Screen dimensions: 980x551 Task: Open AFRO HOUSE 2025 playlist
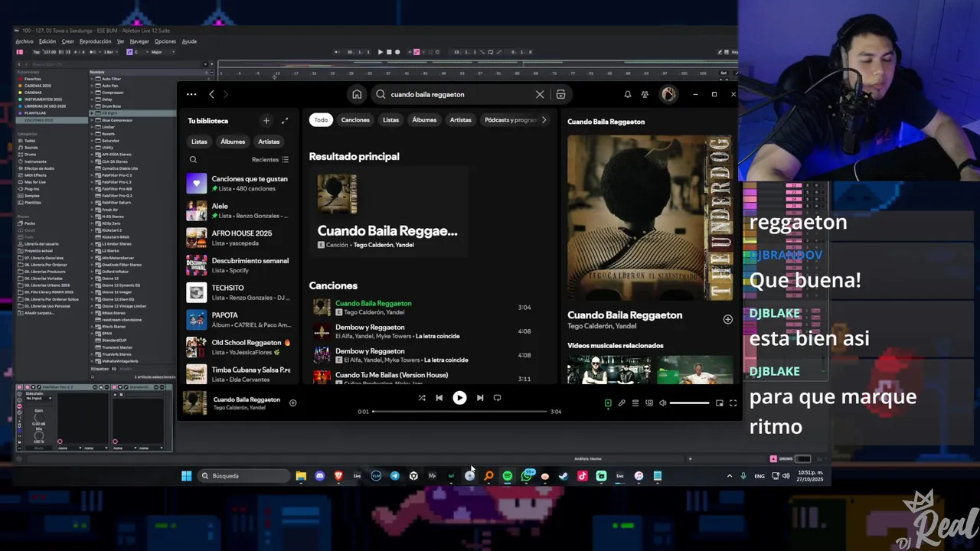point(239,237)
